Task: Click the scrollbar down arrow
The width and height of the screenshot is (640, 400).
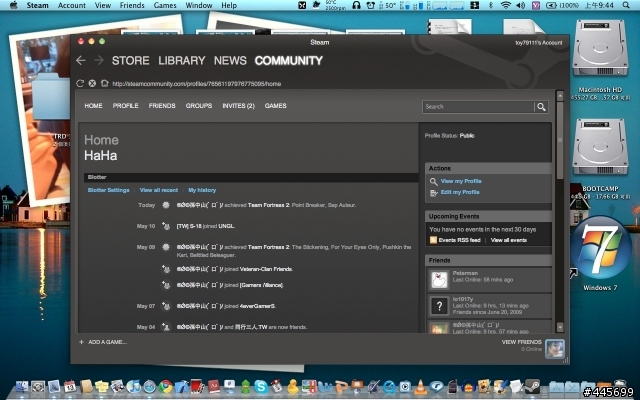Action: click(x=560, y=327)
